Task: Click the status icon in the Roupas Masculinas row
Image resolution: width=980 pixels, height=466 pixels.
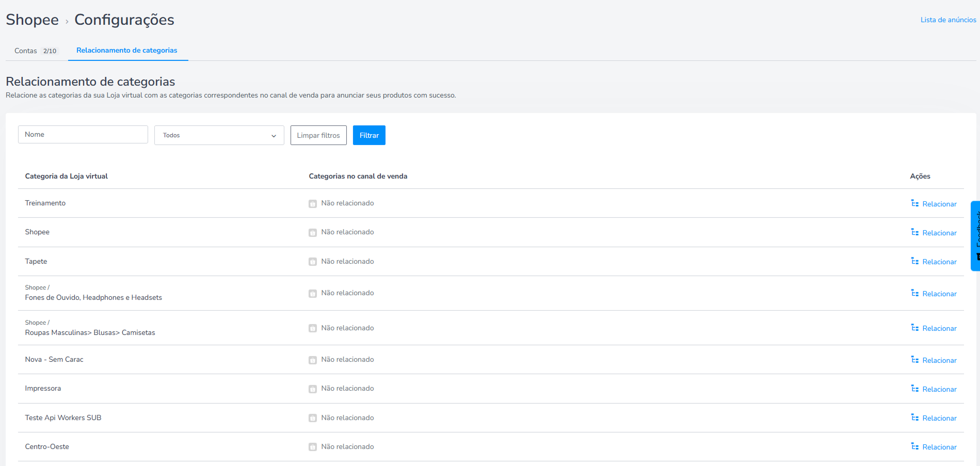Action: point(313,328)
